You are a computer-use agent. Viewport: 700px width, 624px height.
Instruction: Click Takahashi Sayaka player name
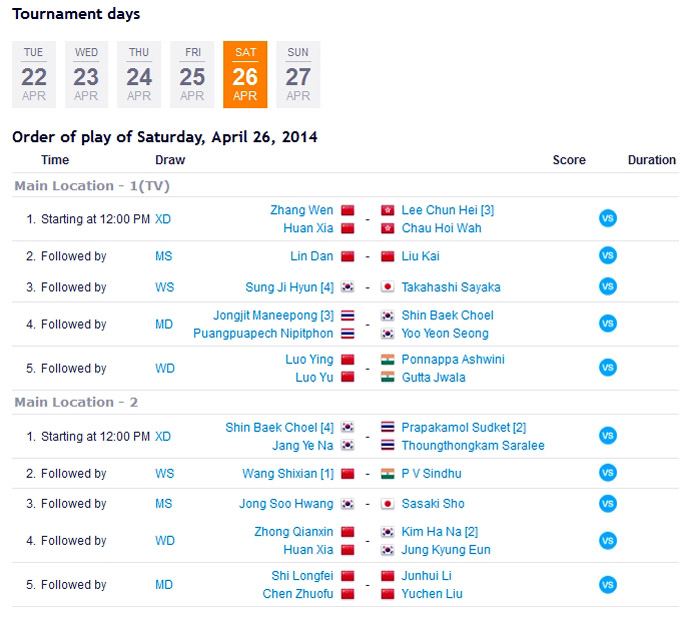coord(451,287)
